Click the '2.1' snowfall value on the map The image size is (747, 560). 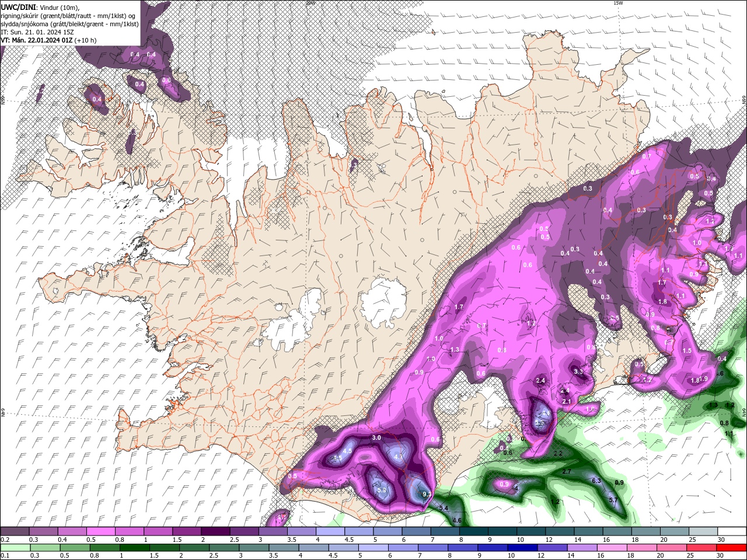pos(567,401)
